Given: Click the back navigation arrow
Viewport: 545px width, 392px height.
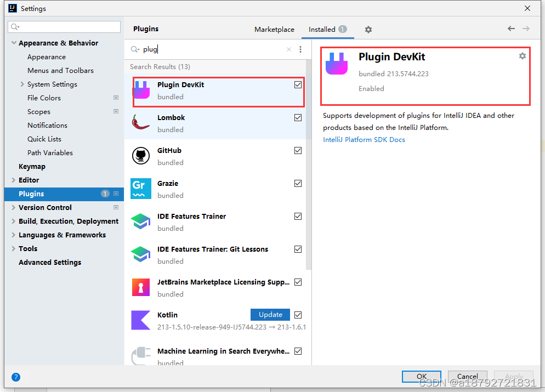Looking at the screenshot, I should (x=511, y=29).
